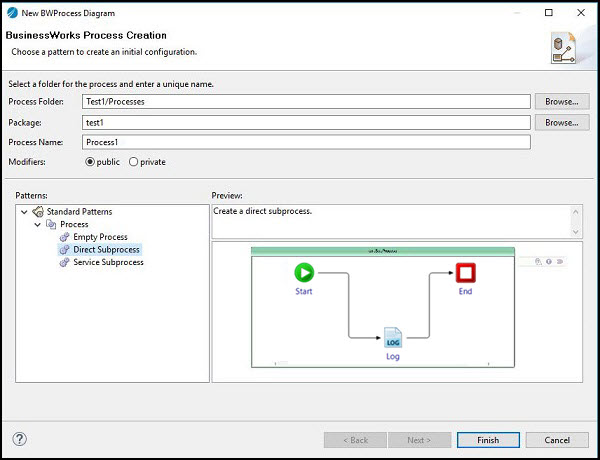This screenshot has height=460, width=600.
Task: Click the End activity icon in preview
Action: [466, 273]
